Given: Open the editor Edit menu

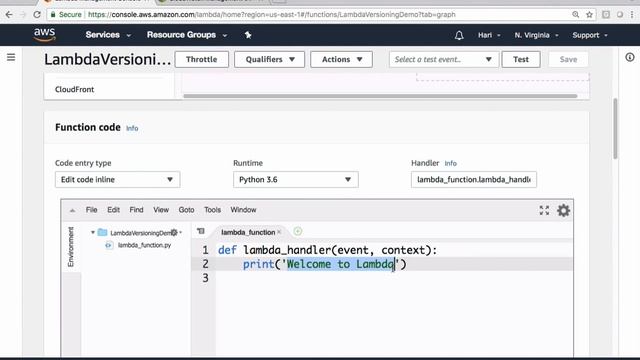Looking at the screenshot, I should 113,210.
